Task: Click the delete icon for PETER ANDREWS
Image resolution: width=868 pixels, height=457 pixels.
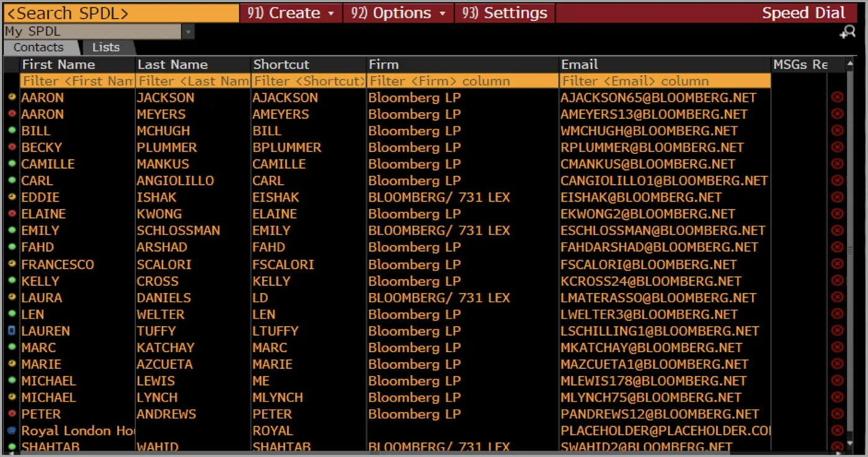Action: click(837, 414)
